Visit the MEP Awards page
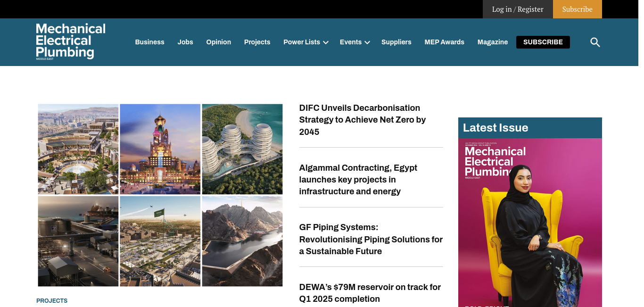This screenshot has height=307, width=644. pyautogui.click(x=444, y=42)
